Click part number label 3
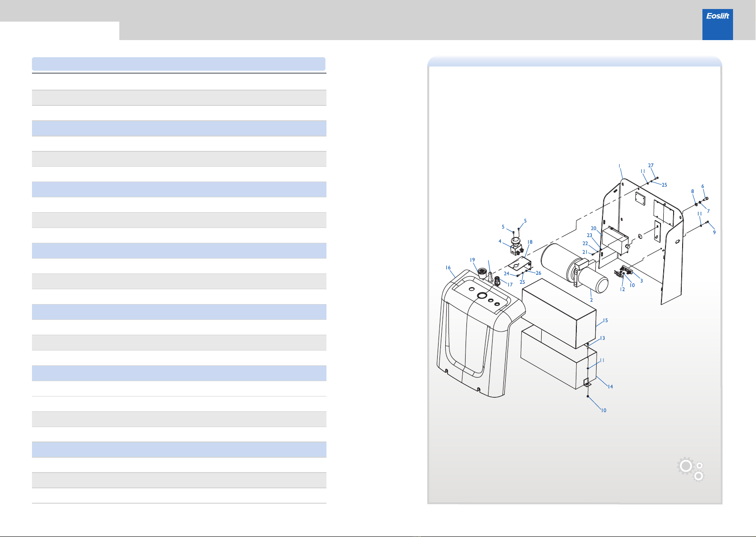 pyautogui.click(x=642, y=281)
